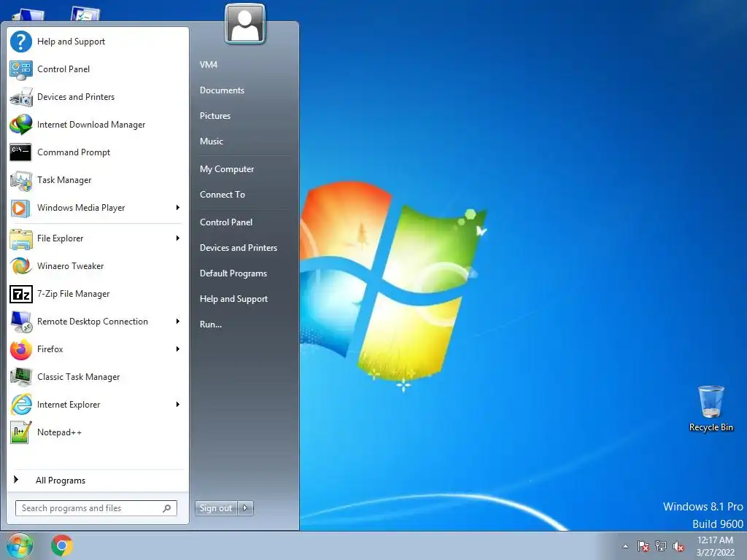This screenshot has height=560, width=747.
Task: Open Firefox browser icon
Action: (x=21, y=349)
